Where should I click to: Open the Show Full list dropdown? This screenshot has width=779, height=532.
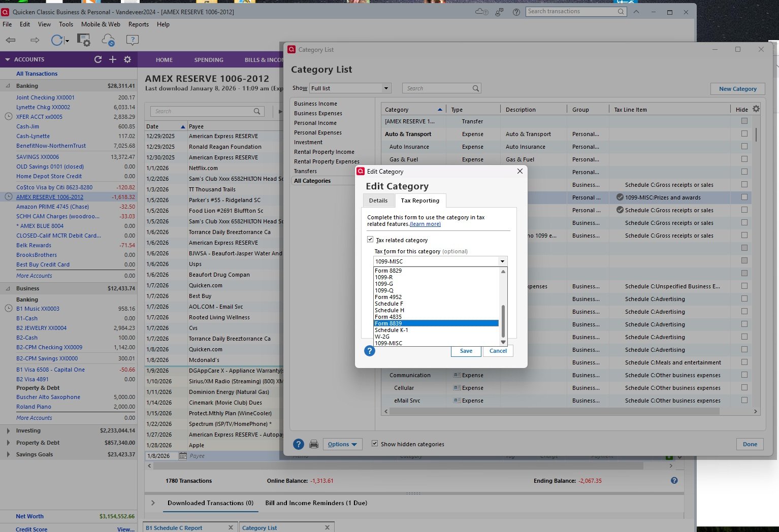pyautogui.click(x=350, y=88)
